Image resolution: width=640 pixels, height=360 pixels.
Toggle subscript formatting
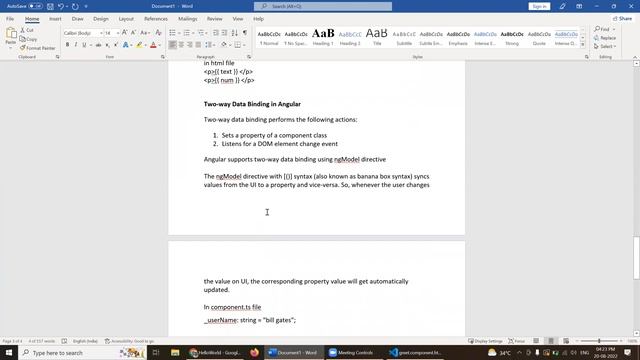coord(107,45)
